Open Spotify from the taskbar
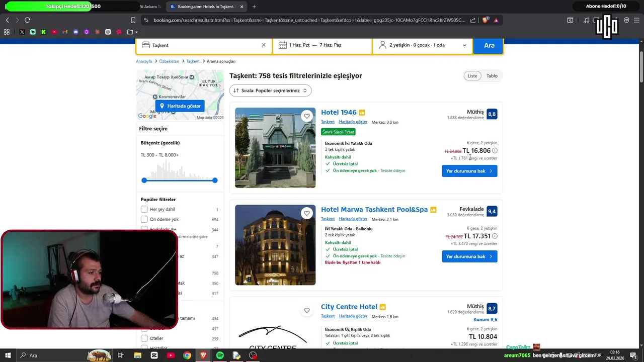The width and height of the screenshot is (644, 362). click(x=220, y=355)
